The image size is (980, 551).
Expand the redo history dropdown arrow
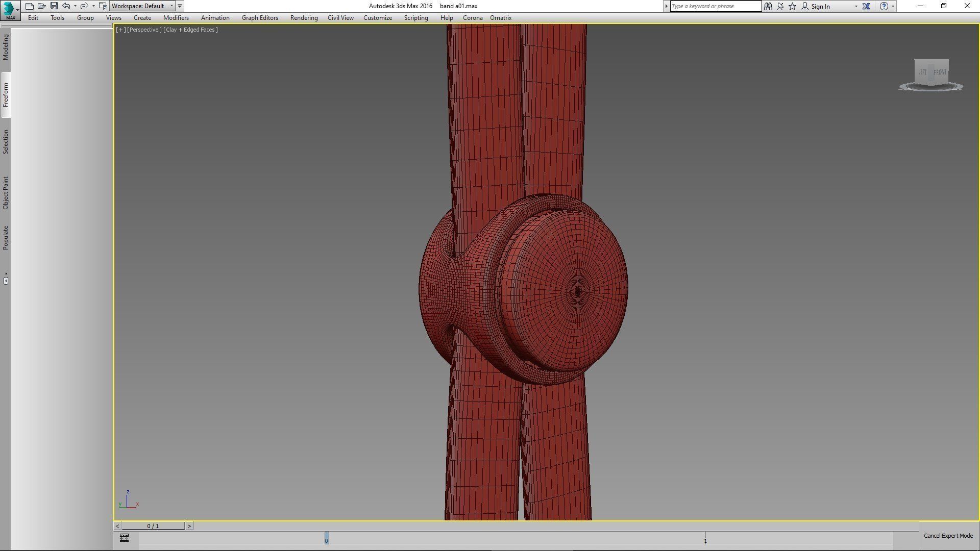coord(93,6)
